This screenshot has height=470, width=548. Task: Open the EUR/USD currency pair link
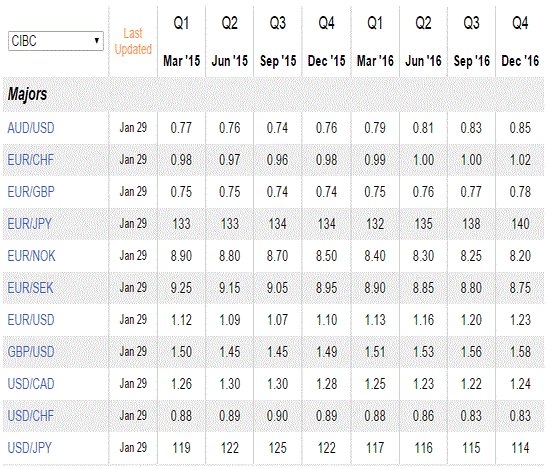coord(31,320)
